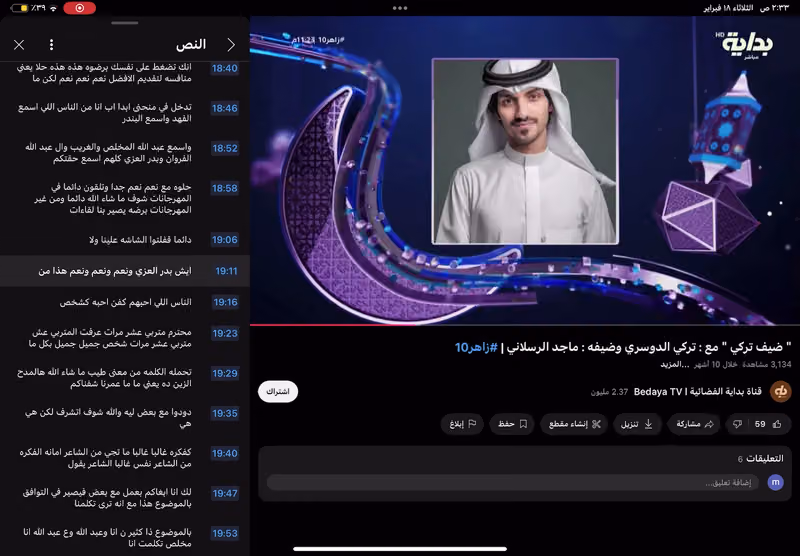Jump to transcript timestamp 18:46
Viewport: 800px width, 556px height.
pyautogui.click(x=224, y=108)
